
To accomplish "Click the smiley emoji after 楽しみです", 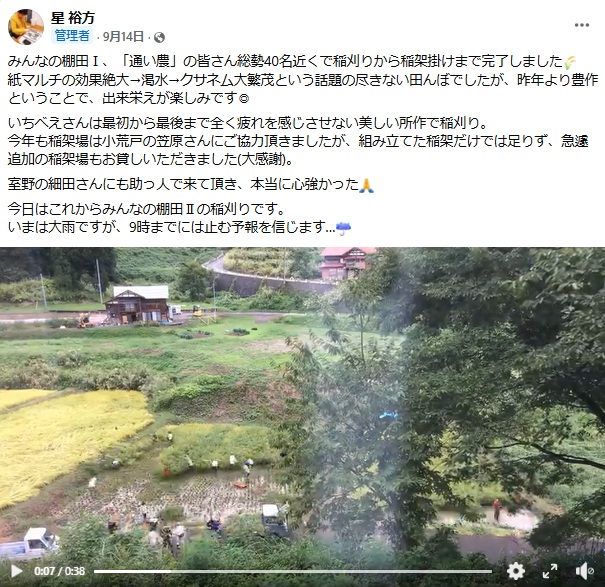I will [244, 99].
